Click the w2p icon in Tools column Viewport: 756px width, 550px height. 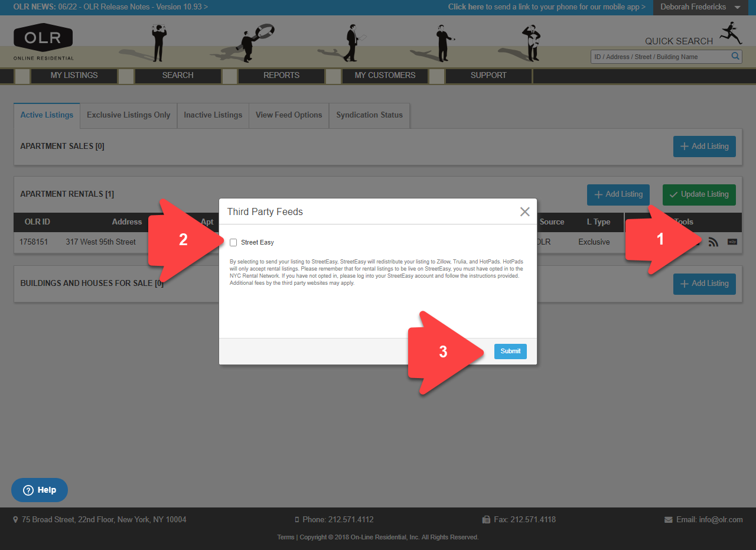coord(732,242)
